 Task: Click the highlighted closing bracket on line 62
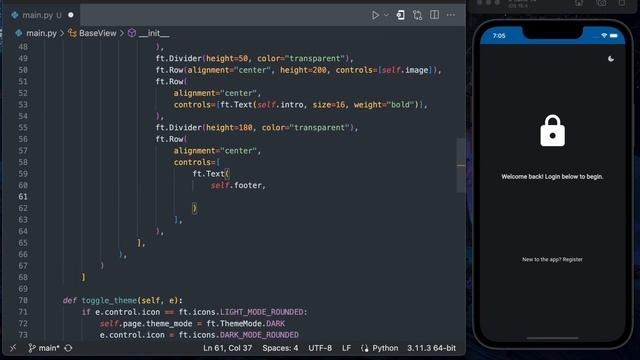(194, 208)
